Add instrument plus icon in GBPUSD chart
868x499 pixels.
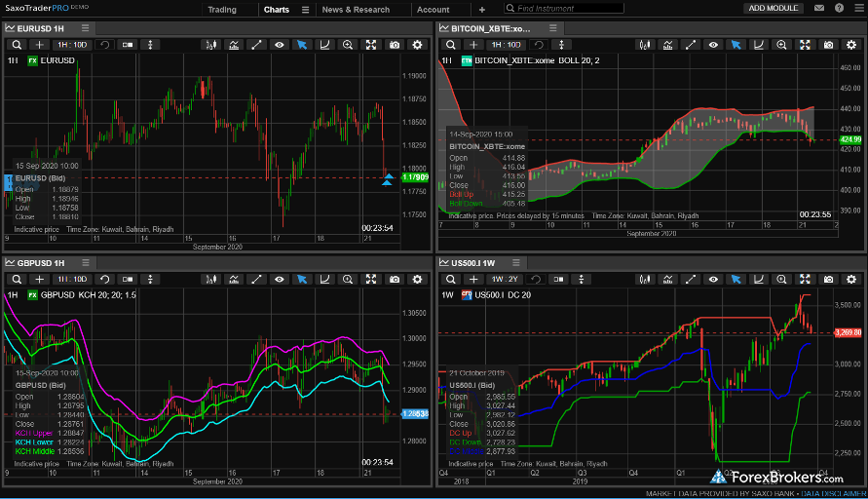point(39,279)
